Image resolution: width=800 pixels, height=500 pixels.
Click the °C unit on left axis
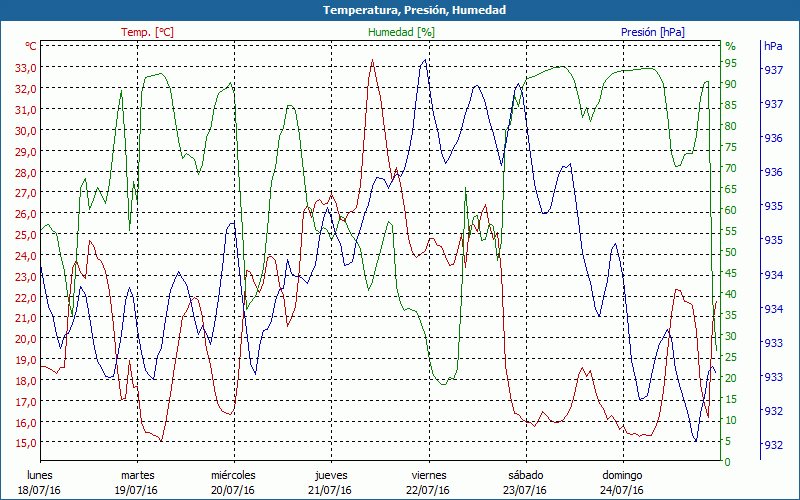tap(31, 46)
